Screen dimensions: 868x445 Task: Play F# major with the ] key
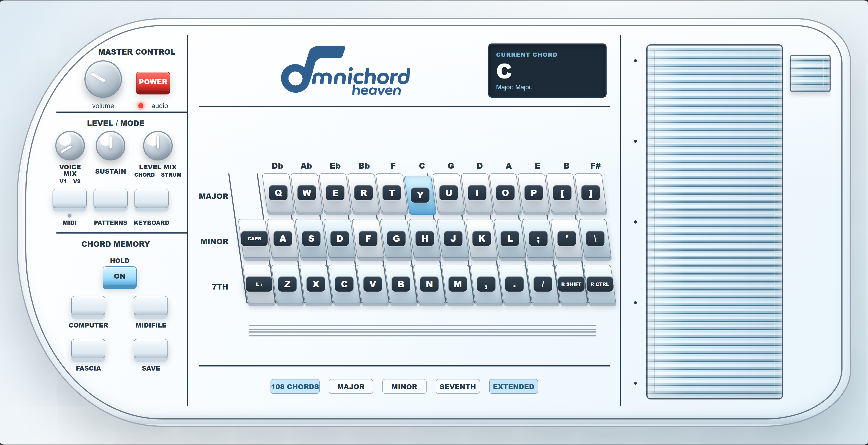(x=590, y=193)
